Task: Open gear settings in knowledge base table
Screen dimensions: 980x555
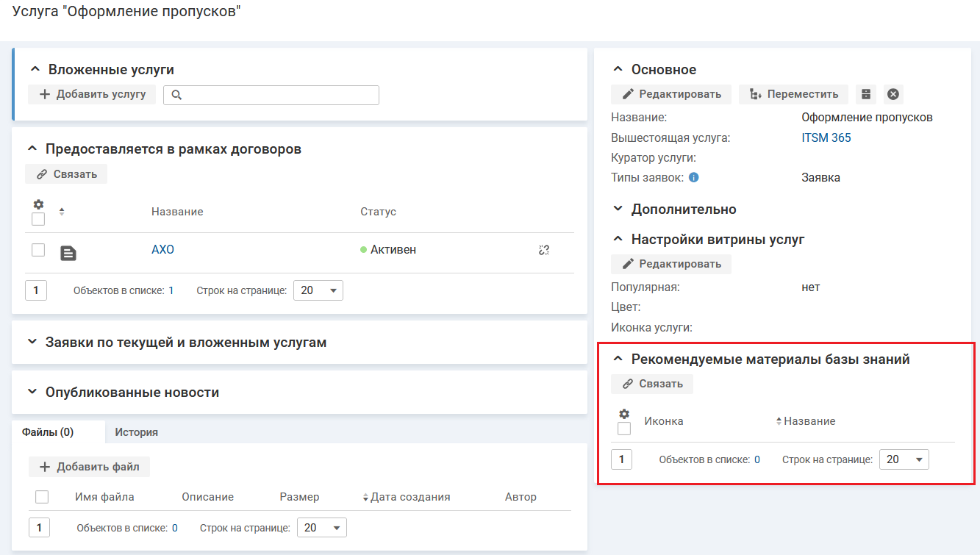Action: click(x=624, y=414)
